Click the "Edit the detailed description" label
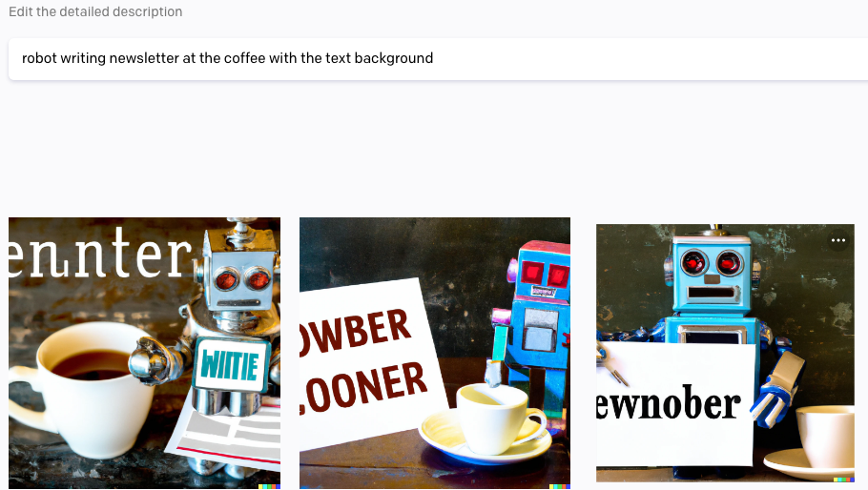 tap(95, 11)
